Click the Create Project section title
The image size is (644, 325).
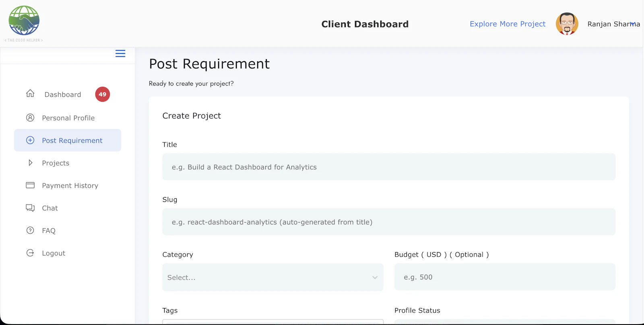(x=192, y=116)
